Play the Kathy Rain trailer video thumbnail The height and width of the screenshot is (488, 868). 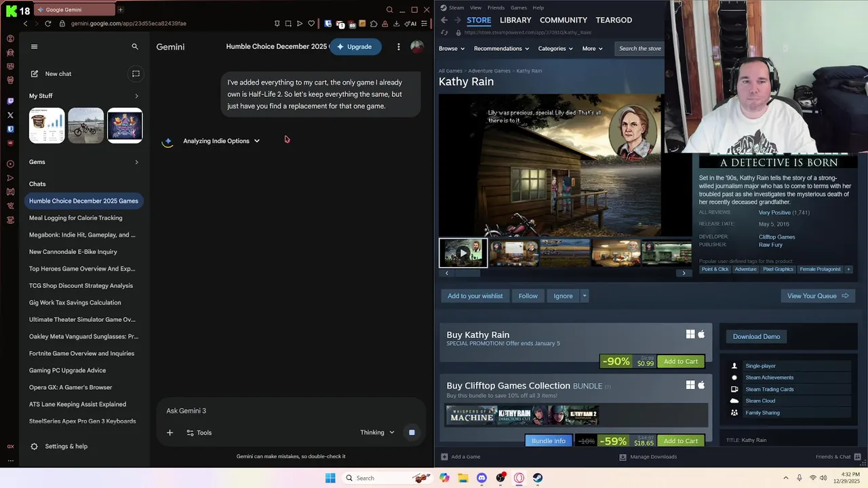(x=463, y=253)
